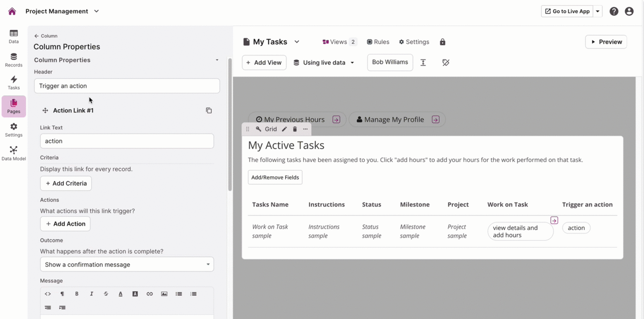Switch to the Rules tab
The height and width of the screenshot is (319, 644).
(x=378, y=42)
